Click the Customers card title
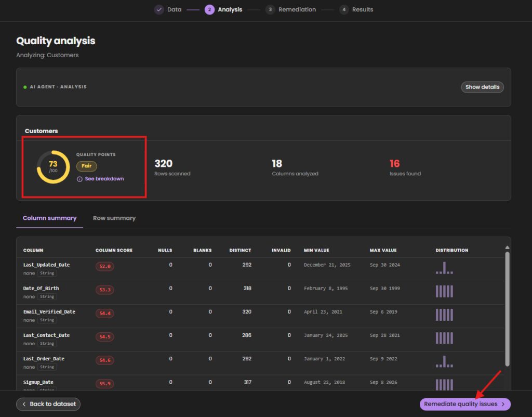Screen dimensions: 532x417 click(42, 131)
